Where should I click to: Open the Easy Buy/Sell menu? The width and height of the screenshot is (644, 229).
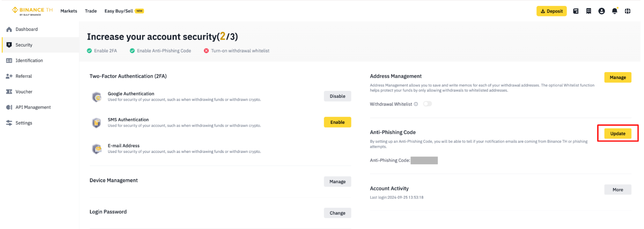click(119, 11)
